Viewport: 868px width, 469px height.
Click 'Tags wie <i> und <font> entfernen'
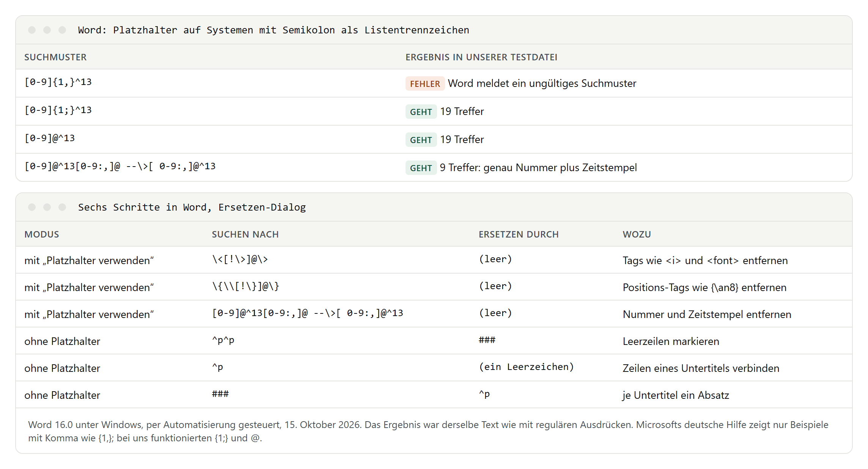(x=705, y=261)
